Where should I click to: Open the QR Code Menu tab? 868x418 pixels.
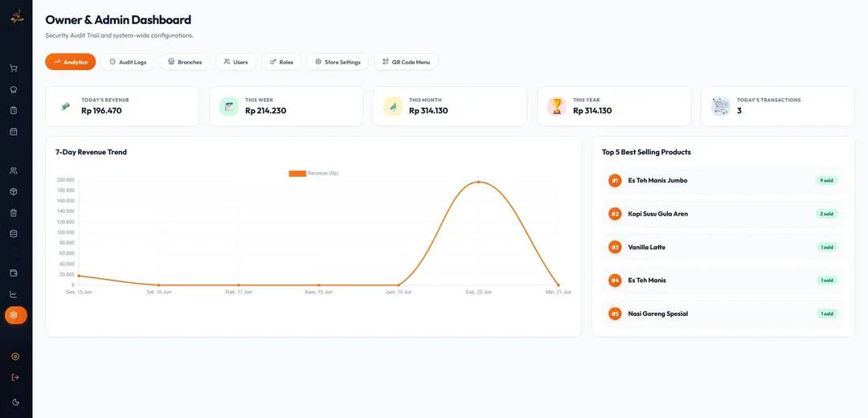[407, 62]
